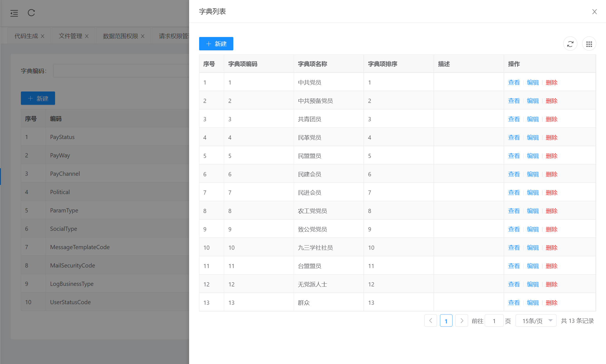Click the previous page arrow icon
Image resolution: width=606 pixels, height=364 pixels.
coord(431,320)
